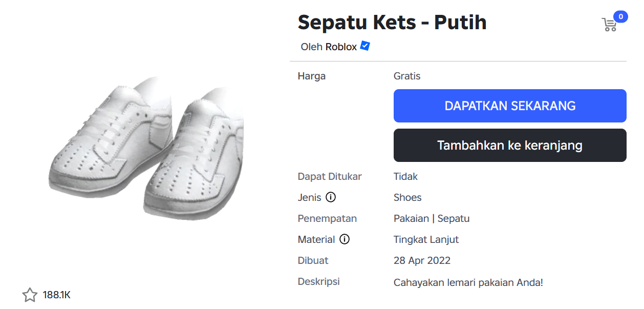Click the Gratis price text
The image size is (644, 309).
point(406,75)
